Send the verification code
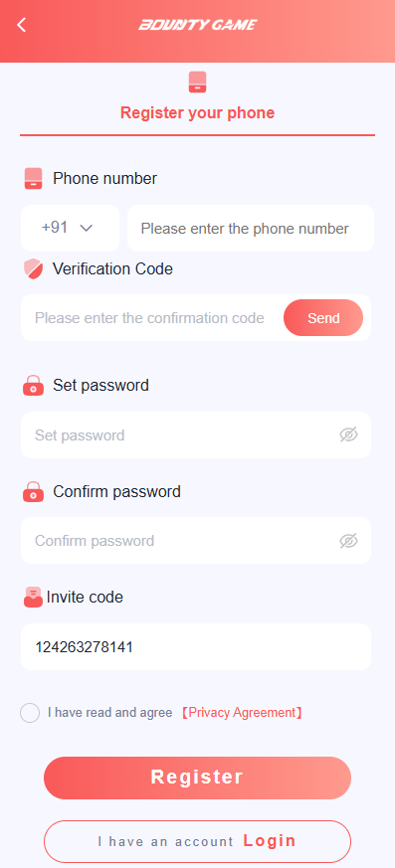This screenshot has height=868, width=395. point(323,318)
